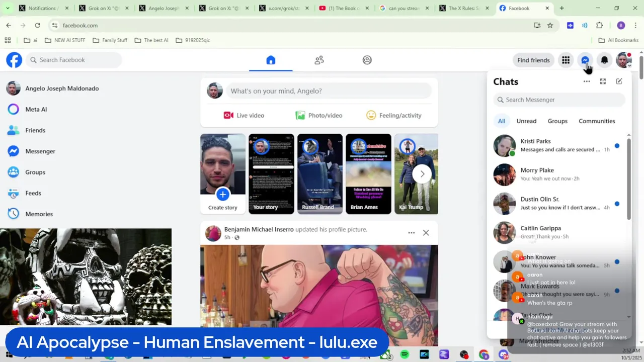Click the What's on your mind box
644x362 pixels.
tap(328, 91)
